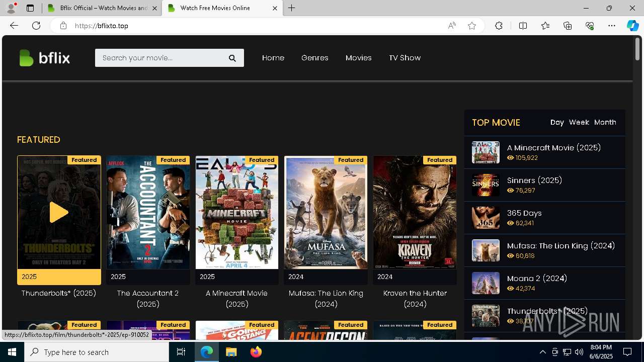Open Moana 2 (2024) in Top Movie
The height and width of the screenshot is (362, 644).
pyautogui.click(x=537, y=278)
